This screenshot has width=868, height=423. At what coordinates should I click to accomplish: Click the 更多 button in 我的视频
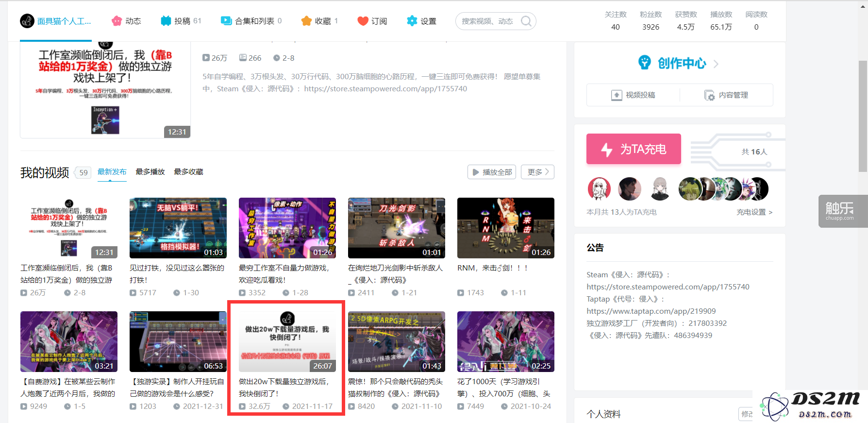[x=538, y=172]
